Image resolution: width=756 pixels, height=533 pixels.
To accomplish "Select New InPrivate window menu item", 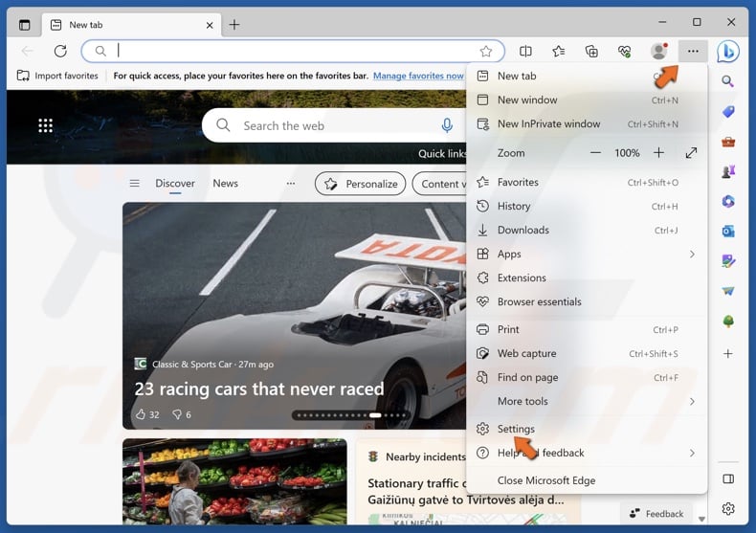I will [x=587, y=124].
